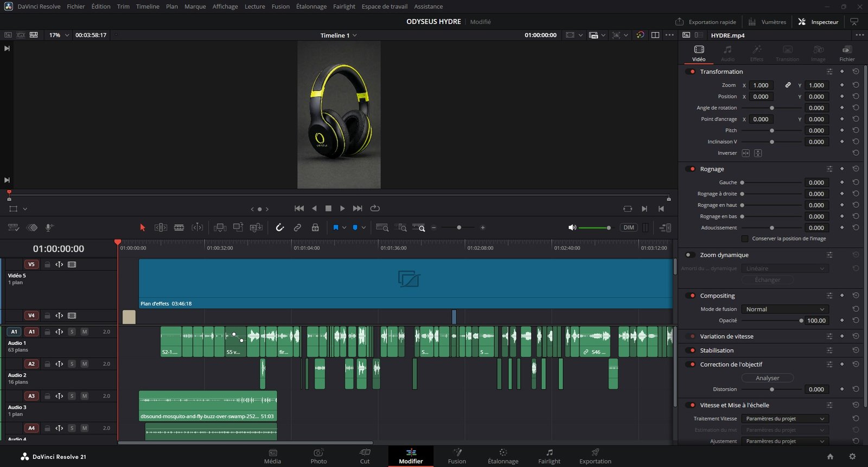Click the full extent zoom icon
This screenshot has width=868, height=467.
382,228
